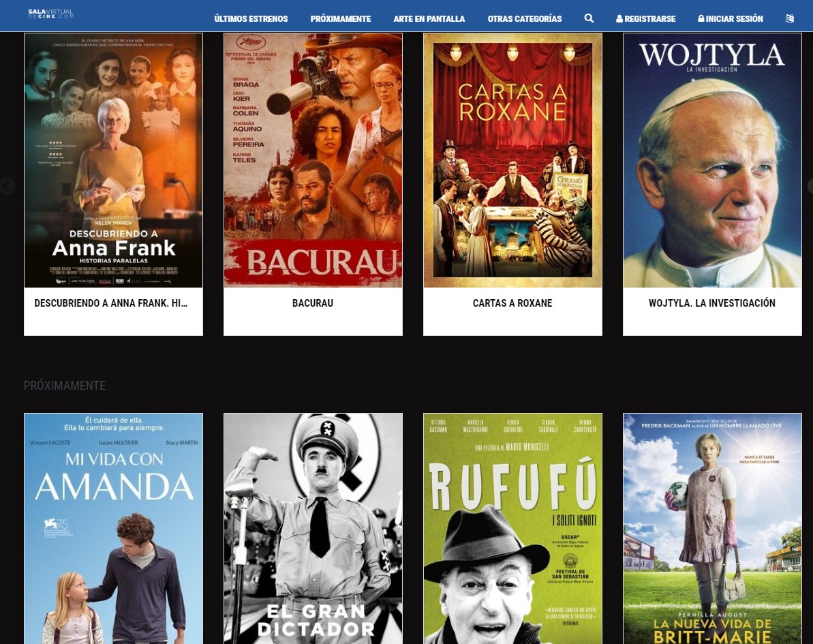Image resolution: width=813 pixels, height=644 pixels.
Task: Click the search magnifier icon
Action: click(x=589, y=18)
